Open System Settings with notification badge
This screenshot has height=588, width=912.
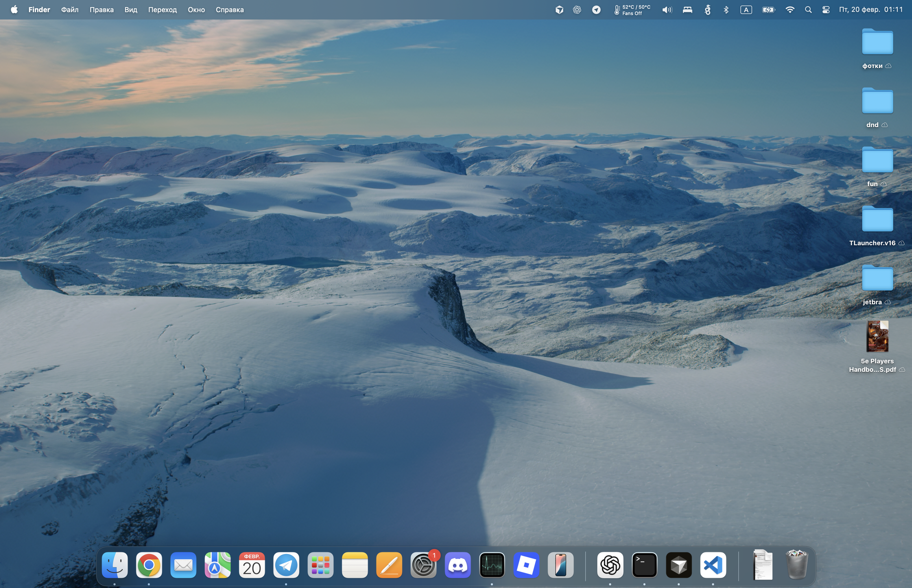coord(423,565)
